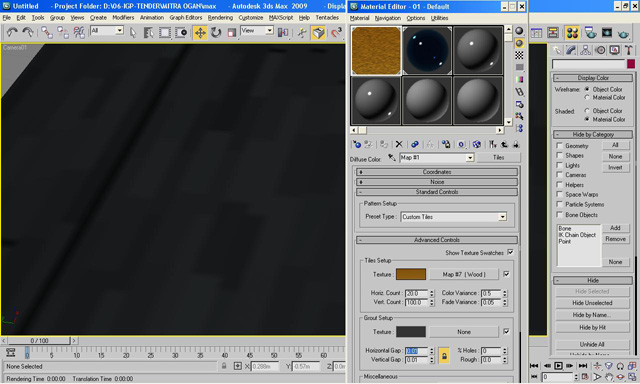
Task: Click the Unhide All button
Action: pos(592,344)
